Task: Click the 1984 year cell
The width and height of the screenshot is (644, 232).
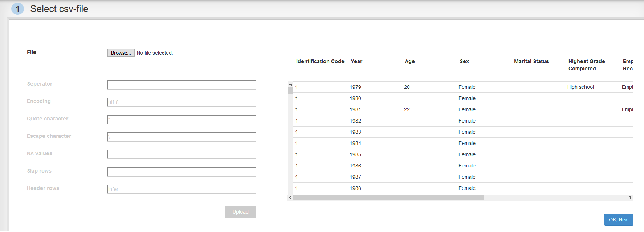Action: tap(355, 143)
